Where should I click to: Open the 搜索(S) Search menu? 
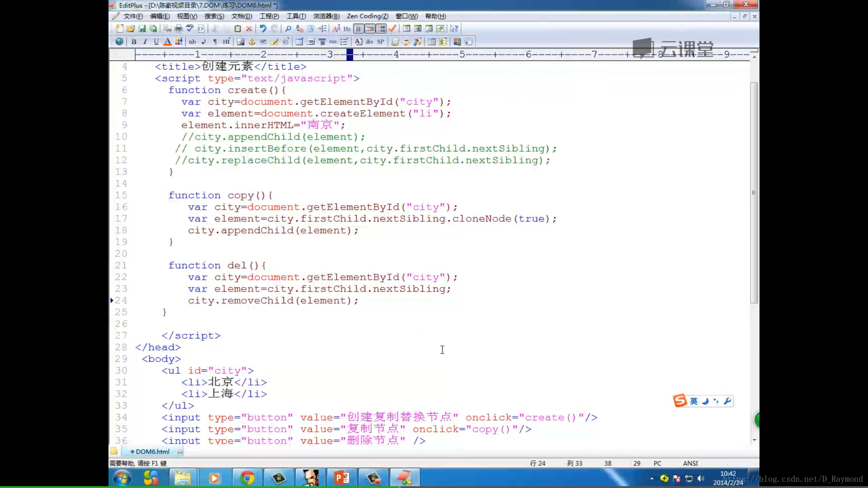click(x=214, y=16)
